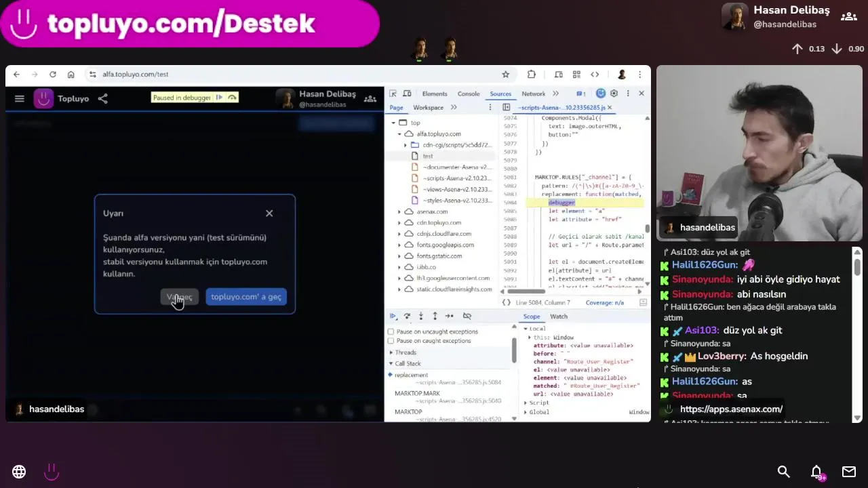
Task: Select the Workspace navigator tab
Action: click(x=429, y=108)
